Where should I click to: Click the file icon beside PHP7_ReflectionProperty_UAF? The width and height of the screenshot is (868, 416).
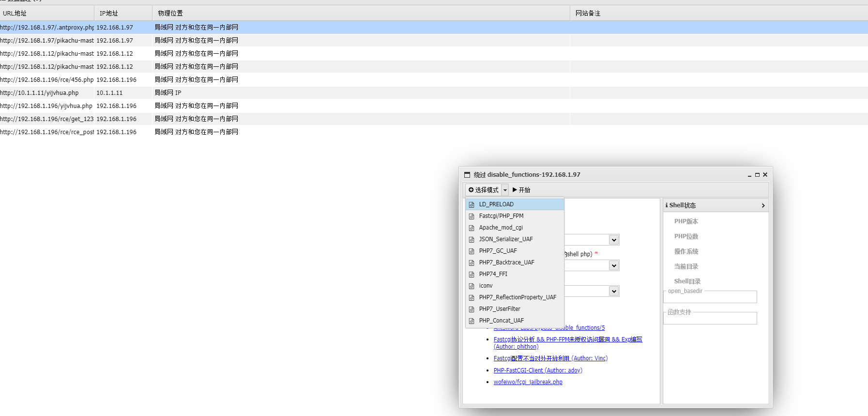pos(472,297)
